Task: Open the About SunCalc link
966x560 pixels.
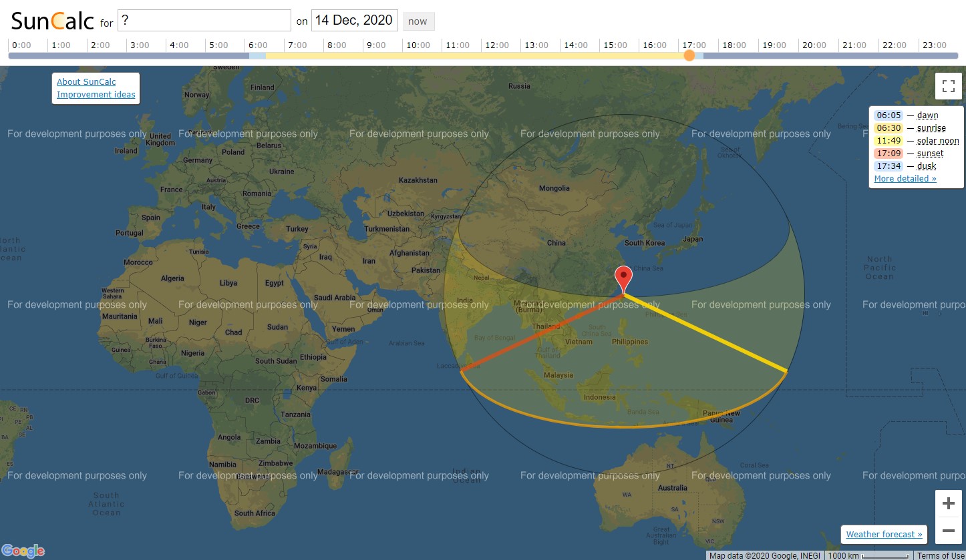Action: pyautogui.click(x=86, y=81)
